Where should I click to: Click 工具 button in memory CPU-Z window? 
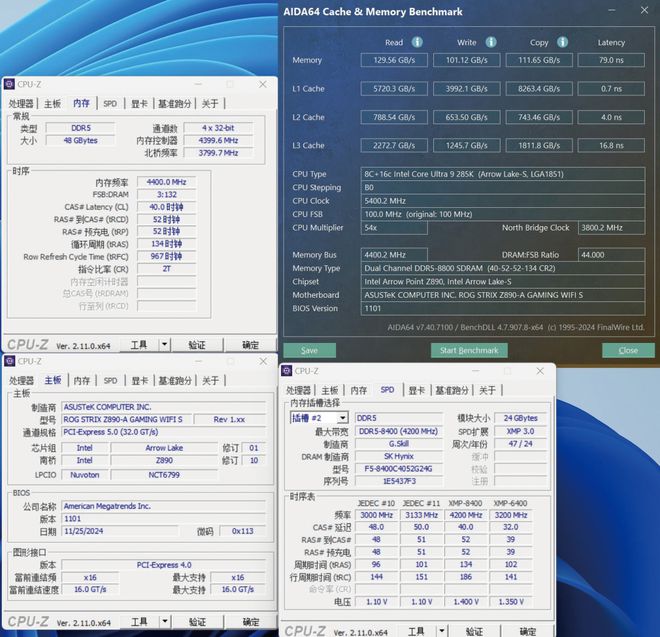click(139, 345)
